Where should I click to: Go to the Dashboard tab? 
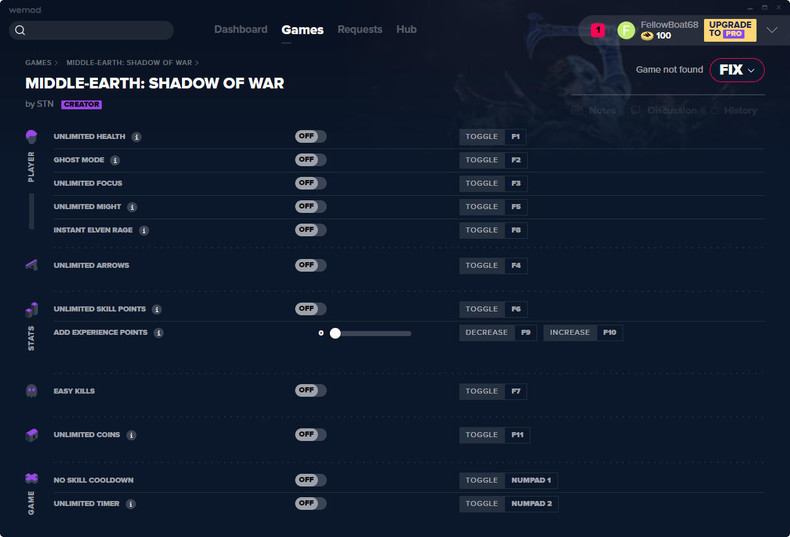pyautogui.click(x=241, y=29)
